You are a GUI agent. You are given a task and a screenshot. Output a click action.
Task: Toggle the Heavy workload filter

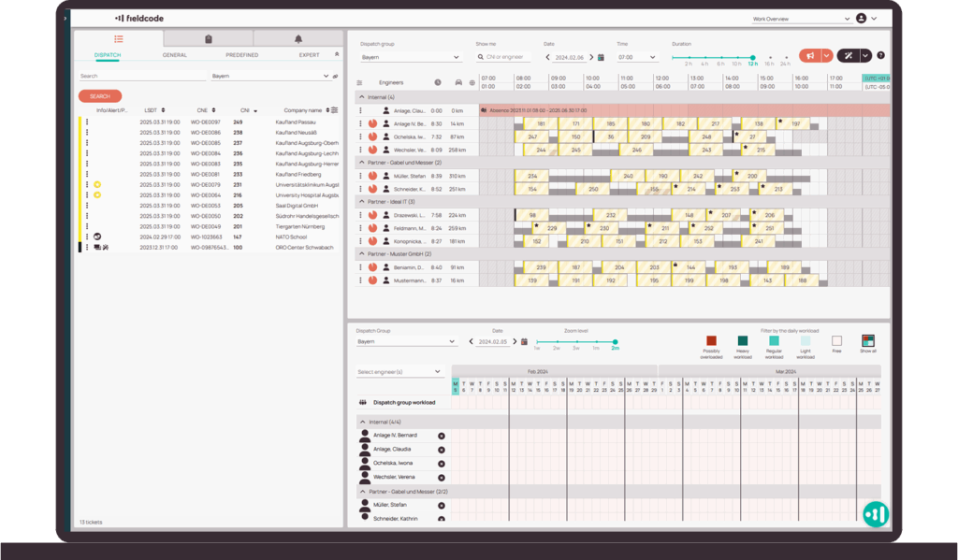[743, 341]
